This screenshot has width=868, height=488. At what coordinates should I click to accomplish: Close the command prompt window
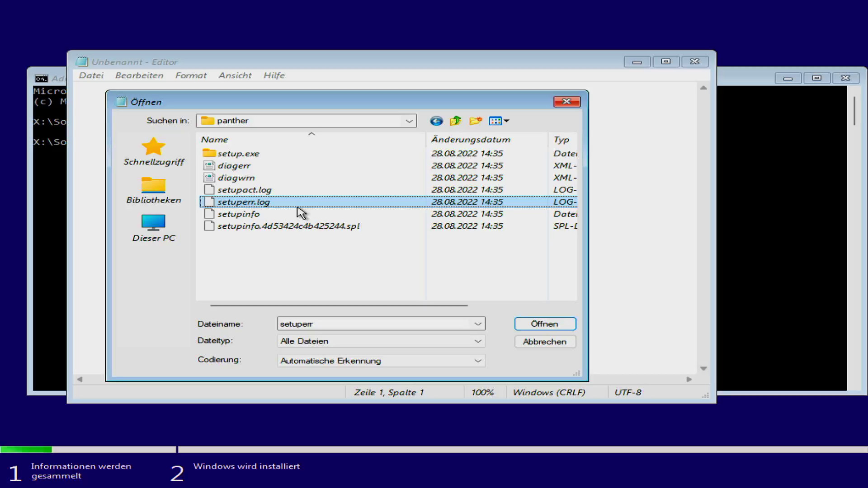tap(845, 78)
